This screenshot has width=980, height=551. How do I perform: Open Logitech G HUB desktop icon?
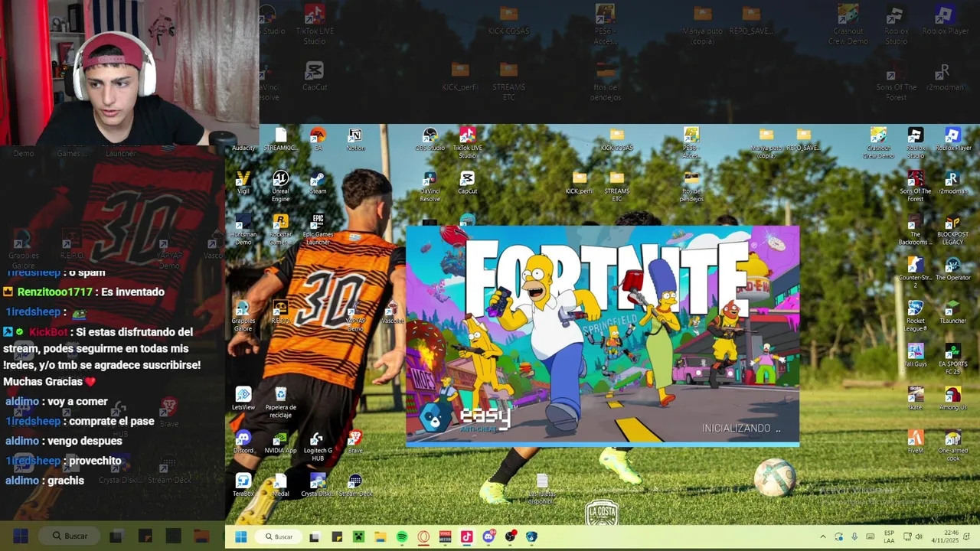click(318, 446)
